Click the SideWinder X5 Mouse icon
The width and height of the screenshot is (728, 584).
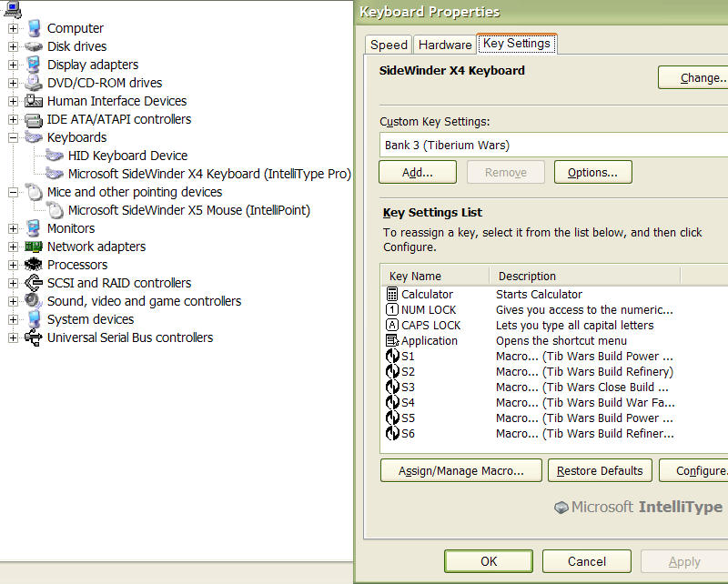click(x=55, y=210)
